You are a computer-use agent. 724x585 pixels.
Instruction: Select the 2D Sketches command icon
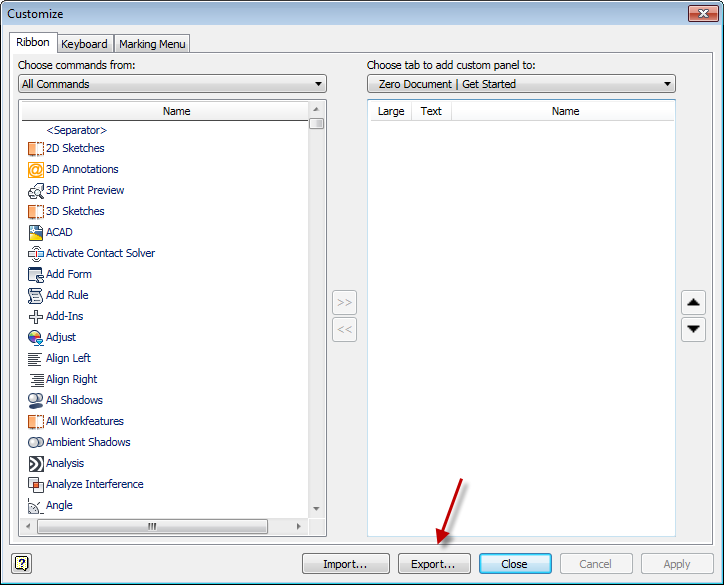tap(36, 149)
